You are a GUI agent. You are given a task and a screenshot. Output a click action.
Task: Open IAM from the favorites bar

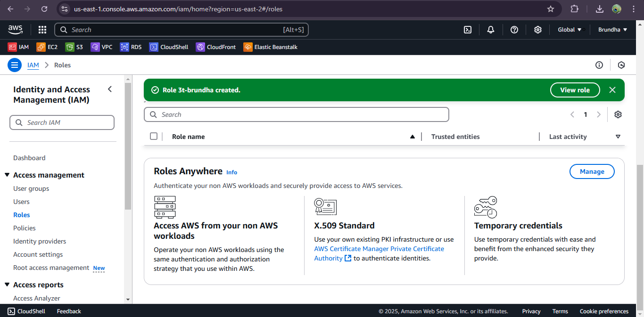18,47
